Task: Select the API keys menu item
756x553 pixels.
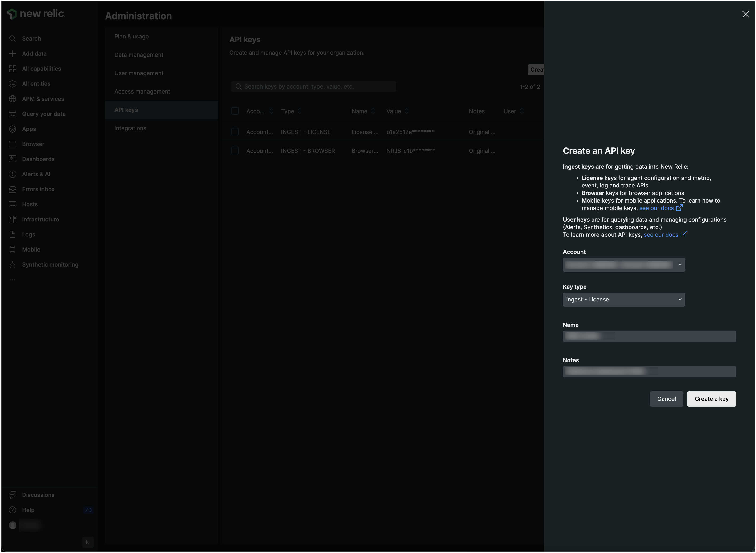Action: pos(161,110)
